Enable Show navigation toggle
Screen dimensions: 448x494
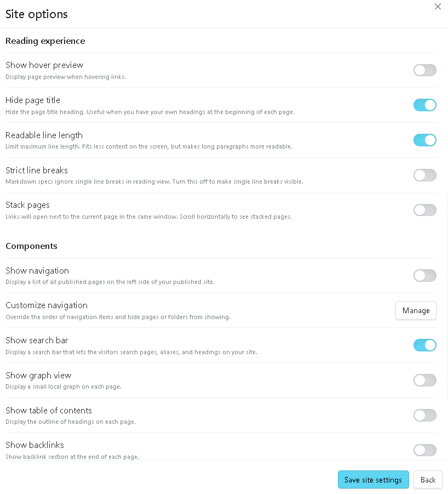point(424,275)
